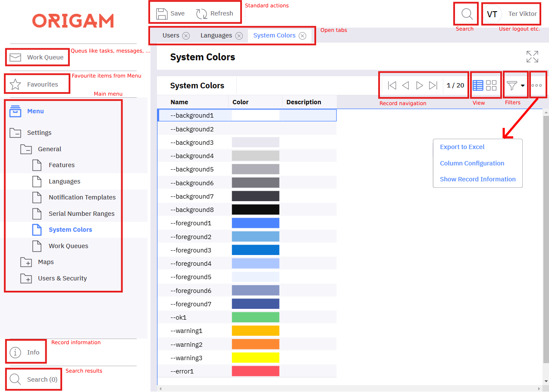The image size is (549, 392).
Task: Click the --foreground1 blue color swatch
Action: pyautogui.click(x=256, y=223)
